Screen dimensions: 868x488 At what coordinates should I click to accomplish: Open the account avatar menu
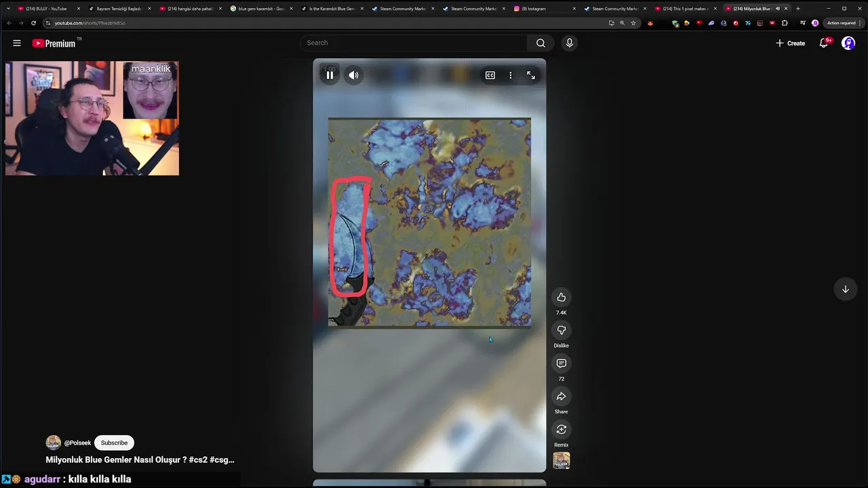pos(848,43)
